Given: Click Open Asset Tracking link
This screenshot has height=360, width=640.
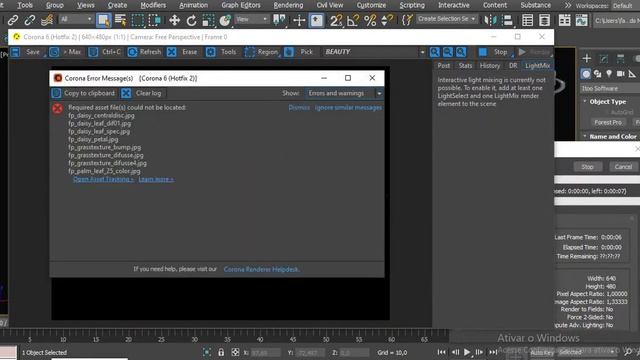Looking at the screenshot, I should [x=103, y=179].
